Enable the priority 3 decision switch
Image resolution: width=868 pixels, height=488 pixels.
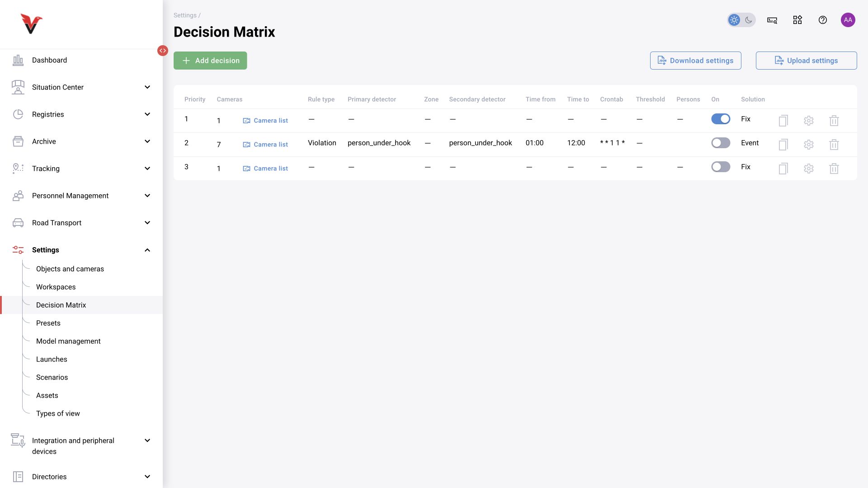[x=721, y=167]
